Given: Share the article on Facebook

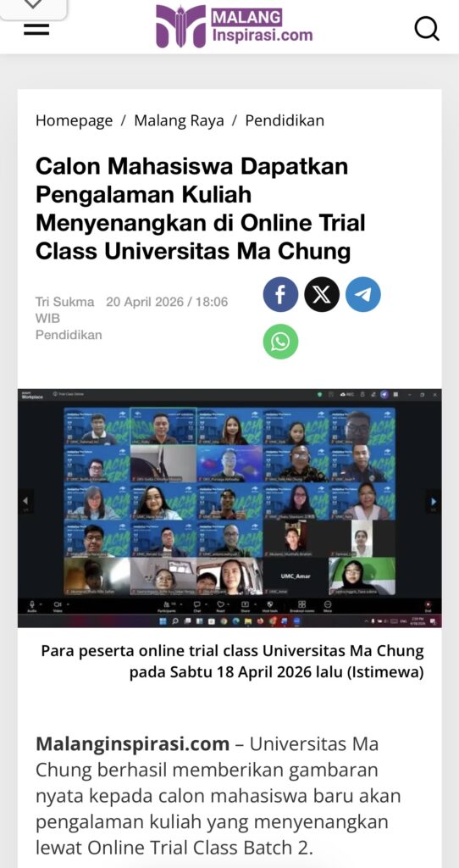Looking at the screenshot, I should tap(280, 294).
